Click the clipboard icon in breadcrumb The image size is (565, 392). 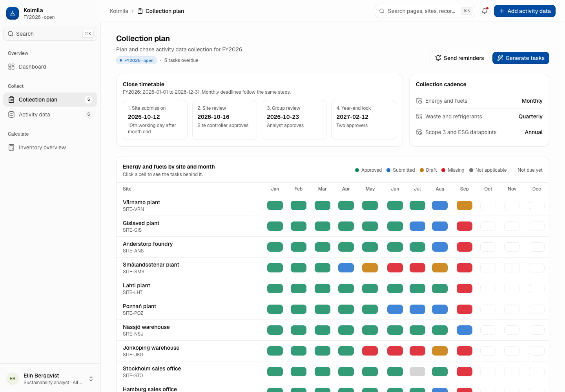pyautogui.click(x=140, y=11)
